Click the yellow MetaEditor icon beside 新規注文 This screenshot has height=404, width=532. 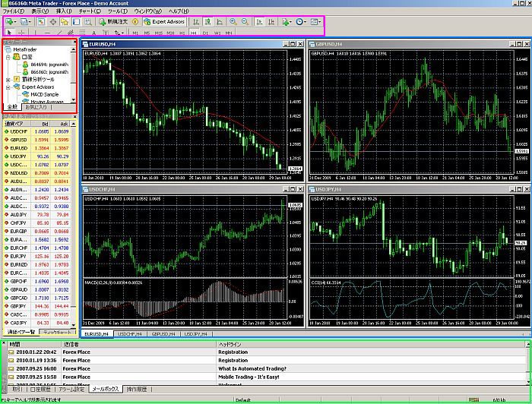[135, 22]
